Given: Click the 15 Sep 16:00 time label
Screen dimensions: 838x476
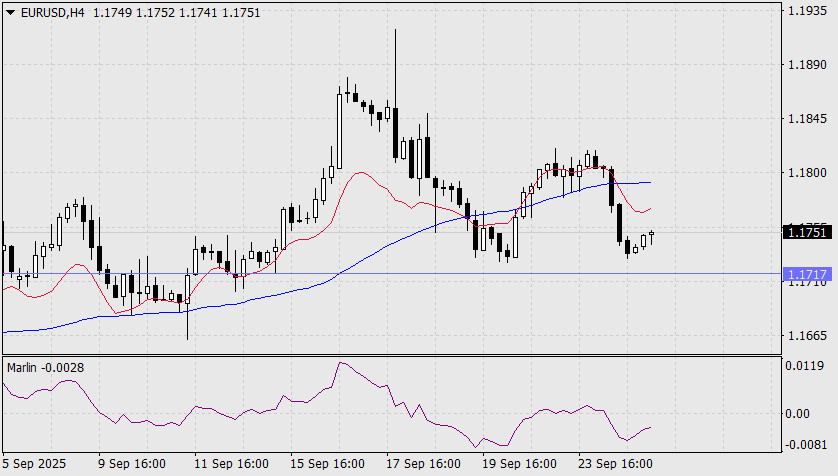Looking at the screenshot, I should pyautogui.click(x=327, y=464).
